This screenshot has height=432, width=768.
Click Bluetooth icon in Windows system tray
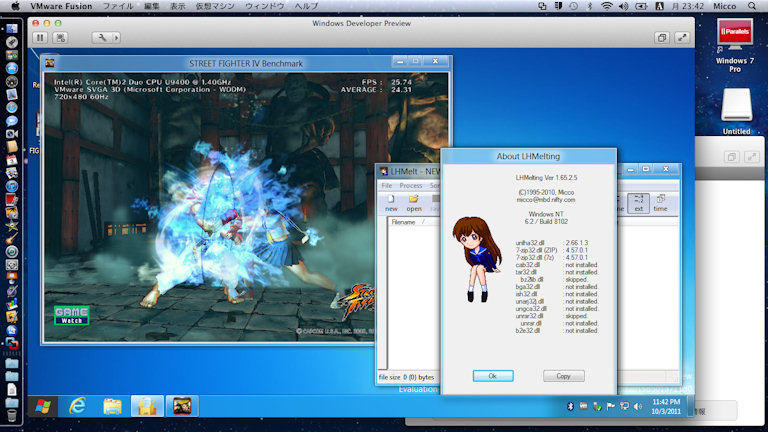point(570,407)
